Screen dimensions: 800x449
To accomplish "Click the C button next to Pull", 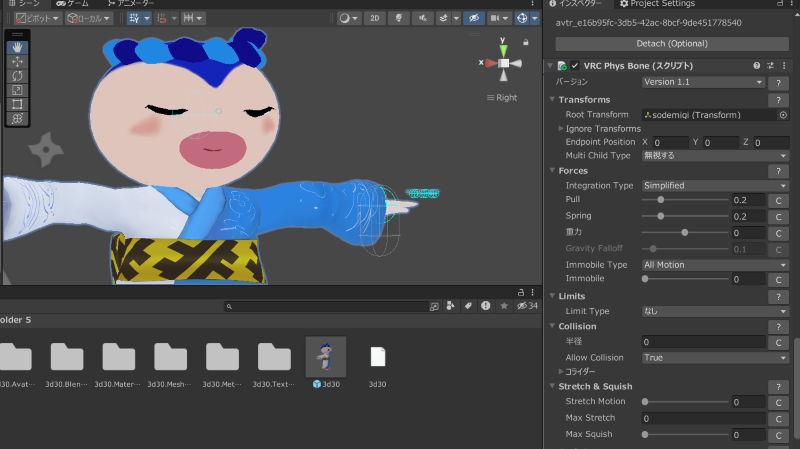I will (x=778, y=200).
